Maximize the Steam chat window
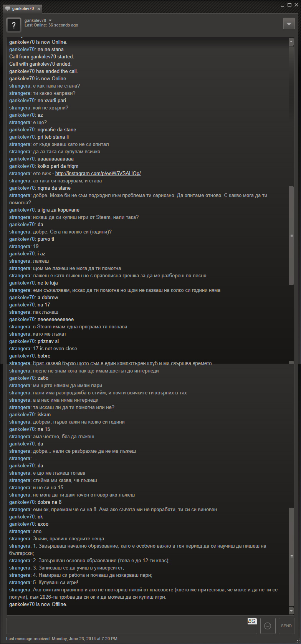 pos(289,5)
